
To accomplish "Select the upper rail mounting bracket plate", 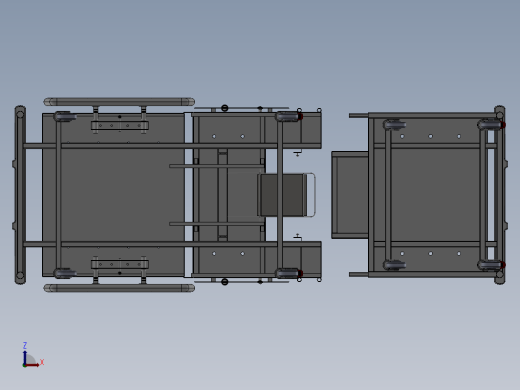I will pyautogui.click(x=120, y=125).
